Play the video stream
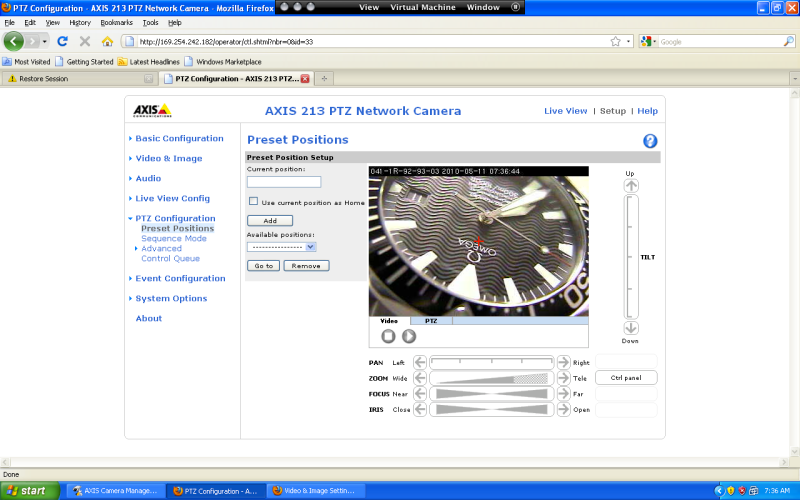800x500 pixels. [x=409, y=336]
